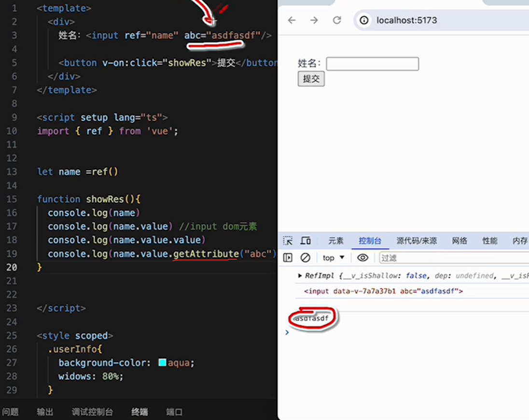This screenshot has height=420, width=529.
Task: Click '.userInfo{' selector line
Action: pos(75,349)
